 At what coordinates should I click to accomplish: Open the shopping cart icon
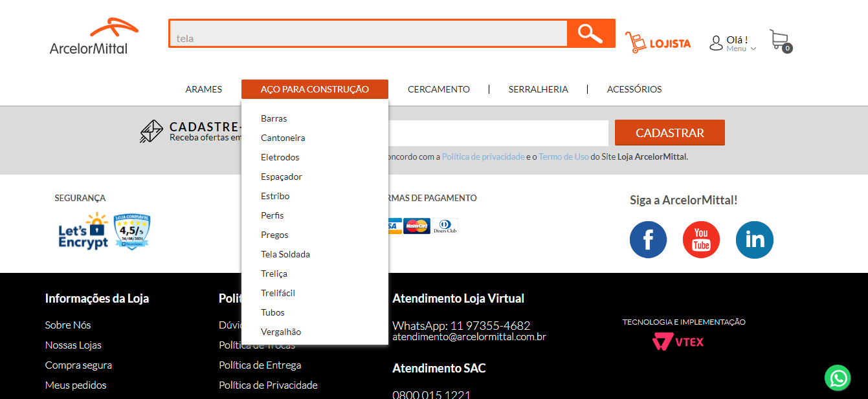pos(781,41)
